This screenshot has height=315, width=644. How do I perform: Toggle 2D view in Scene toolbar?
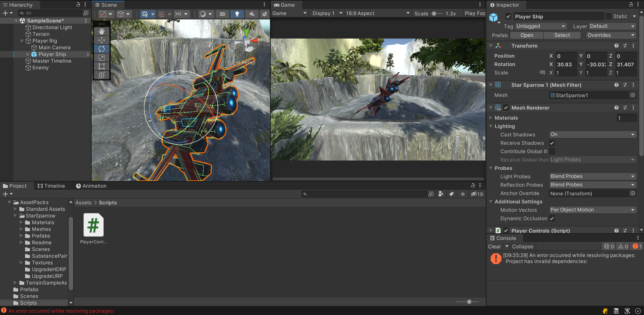[222, 14]
